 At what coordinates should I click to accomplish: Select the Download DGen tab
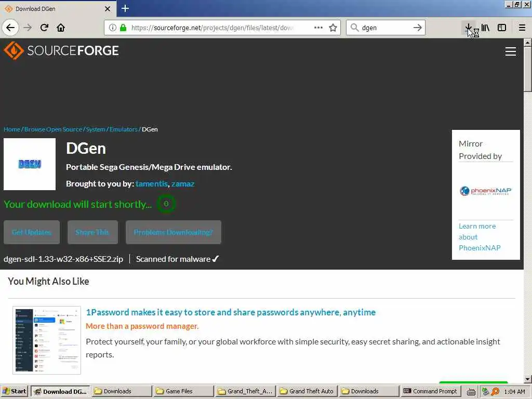pyautogui.click(x=58, y=9)
